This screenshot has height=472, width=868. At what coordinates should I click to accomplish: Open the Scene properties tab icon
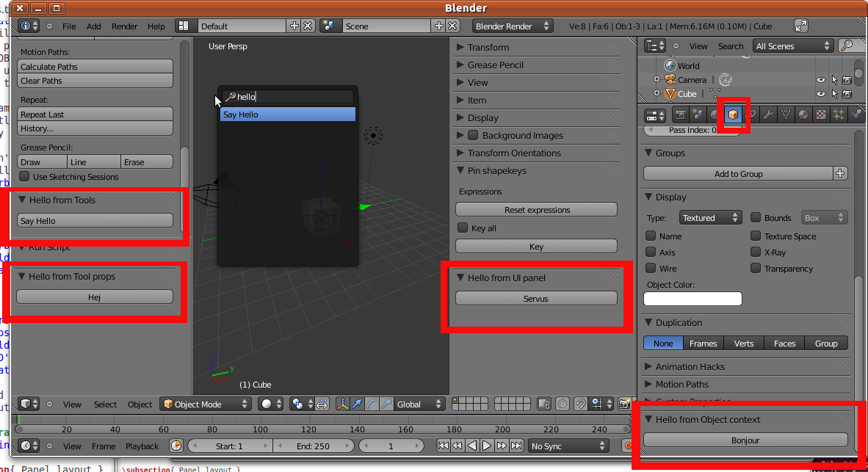coord(698,115)
